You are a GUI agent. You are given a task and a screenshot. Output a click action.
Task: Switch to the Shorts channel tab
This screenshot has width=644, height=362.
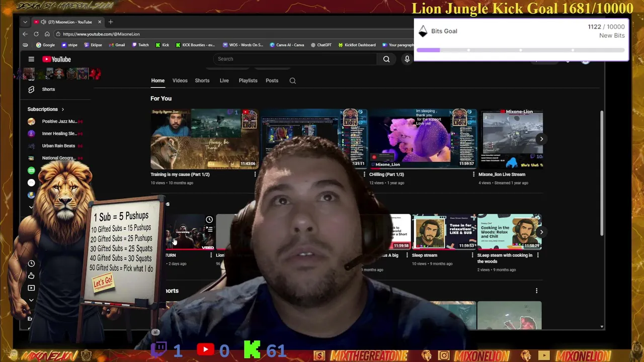202,80
